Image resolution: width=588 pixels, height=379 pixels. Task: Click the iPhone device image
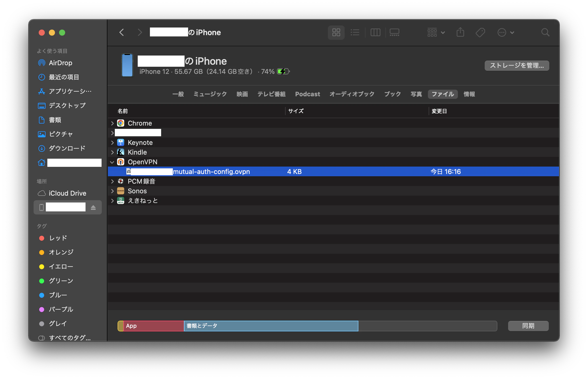pos(127,65)
